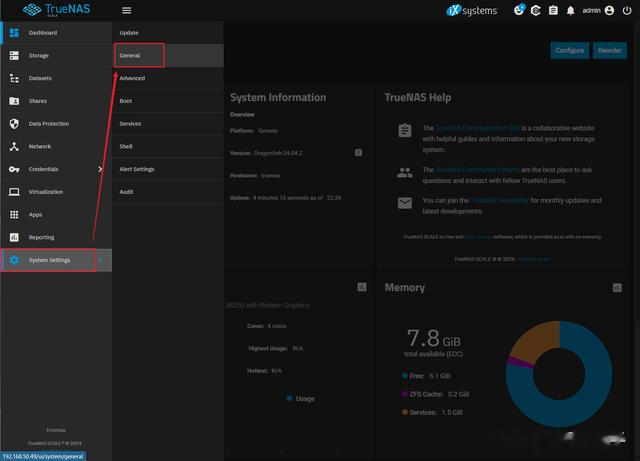Click the ZFS Cache legend entry

(436, 394)
